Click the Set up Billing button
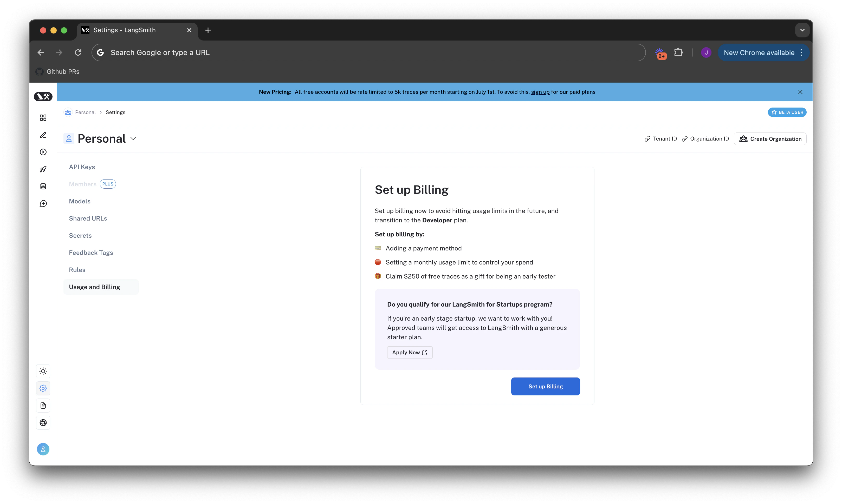The width and height of the screenshot is (842, 504). tap(545, 387)
